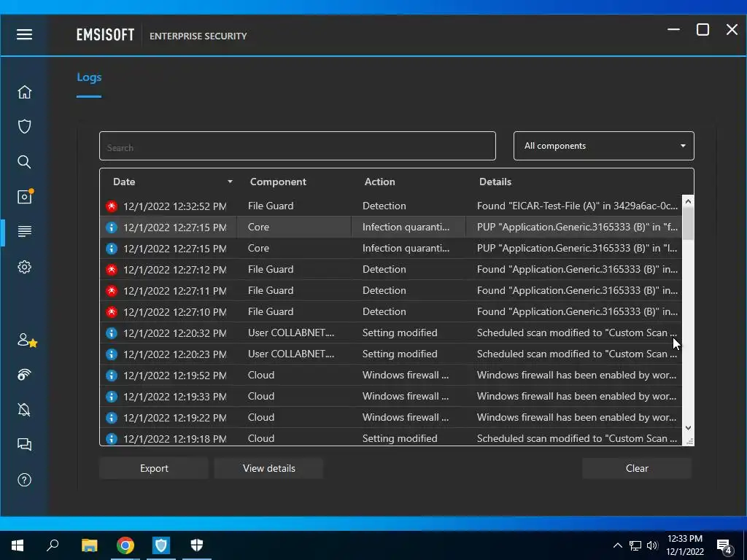Show hidden system tray icons
This screenshot has height=560, width=747.
point(617,545)
